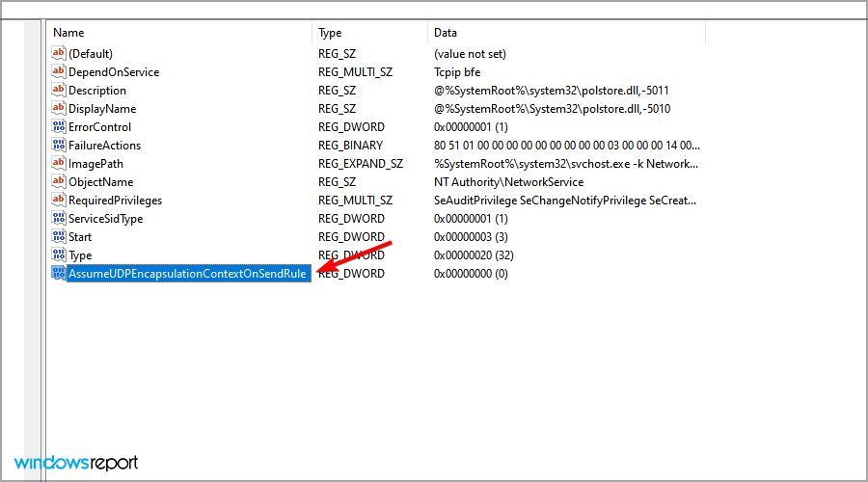
Task: Select the Type entry name
Action: pos(80,254)
